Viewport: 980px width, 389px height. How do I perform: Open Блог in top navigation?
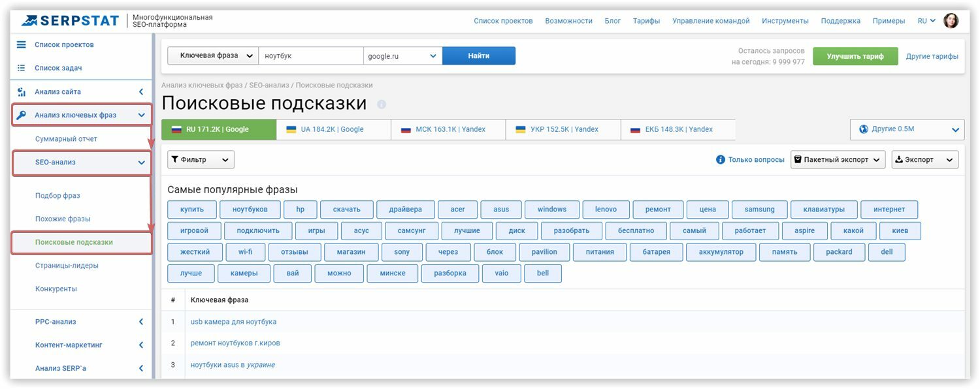pos(613,21)
